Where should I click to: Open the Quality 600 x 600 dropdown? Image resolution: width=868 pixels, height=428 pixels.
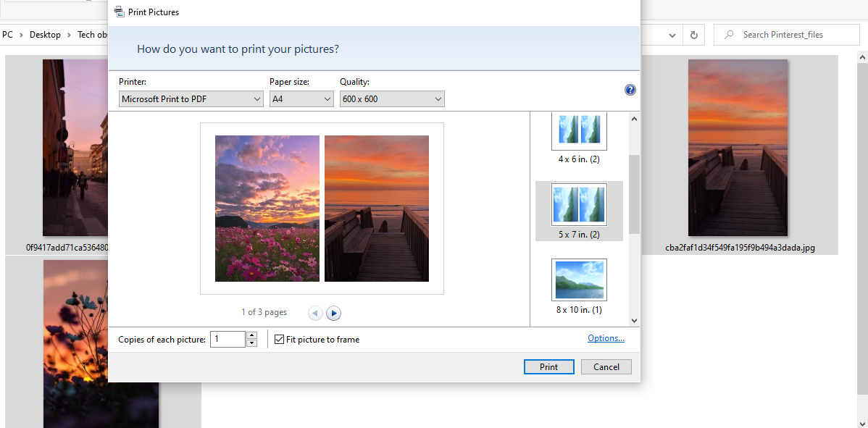click(x=391, y=99)
